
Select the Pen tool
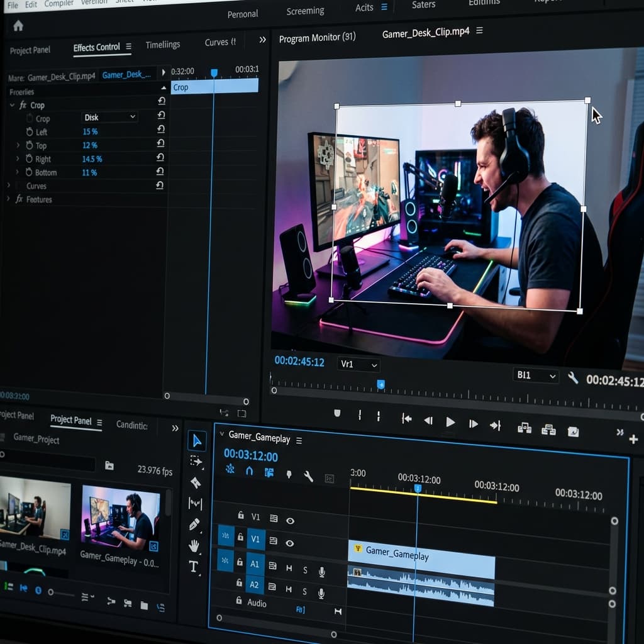click(x=194, y=525)
